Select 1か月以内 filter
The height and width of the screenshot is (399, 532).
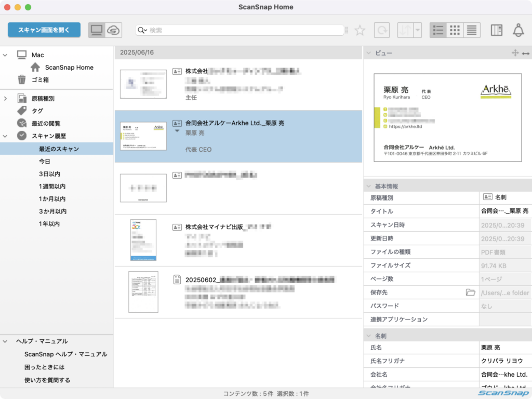click(x=52, y=199)
